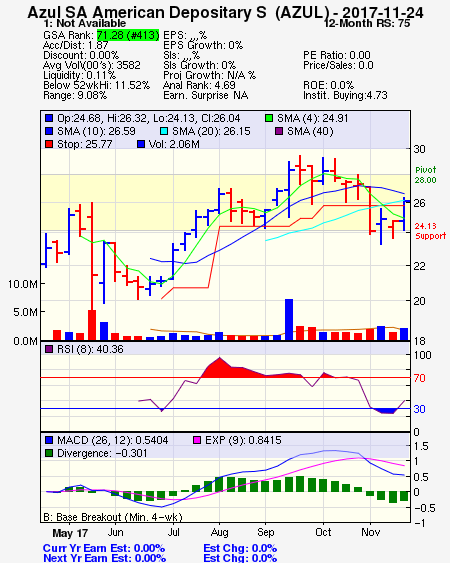
Task: Click the Instit. Buying:4.73 text
Action: click(345, 96)
